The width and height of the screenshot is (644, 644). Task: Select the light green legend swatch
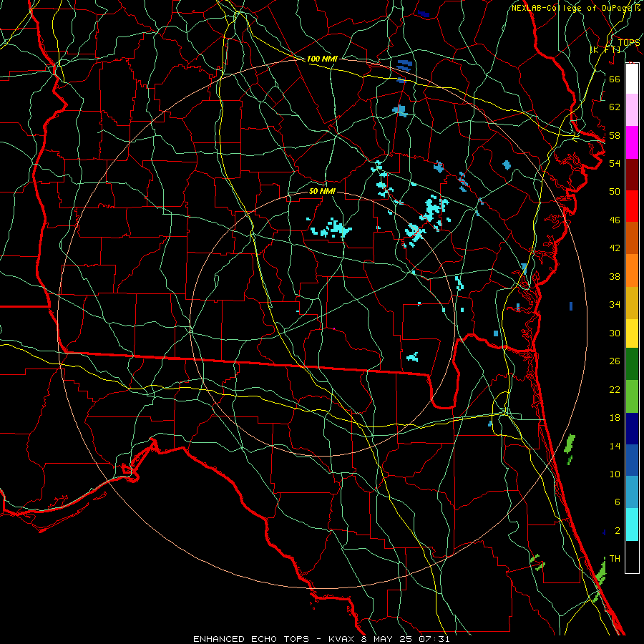click(632, 396)
